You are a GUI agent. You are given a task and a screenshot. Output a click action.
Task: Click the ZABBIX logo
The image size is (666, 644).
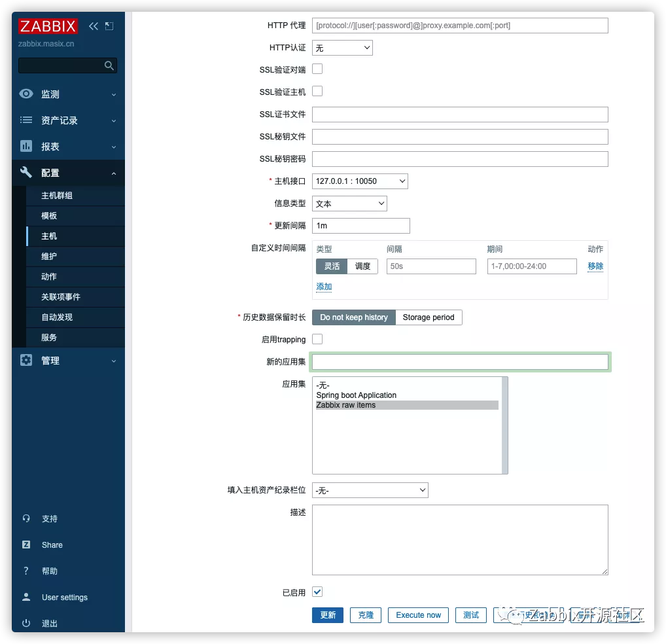pyautogui.click(x=48, y=26)
